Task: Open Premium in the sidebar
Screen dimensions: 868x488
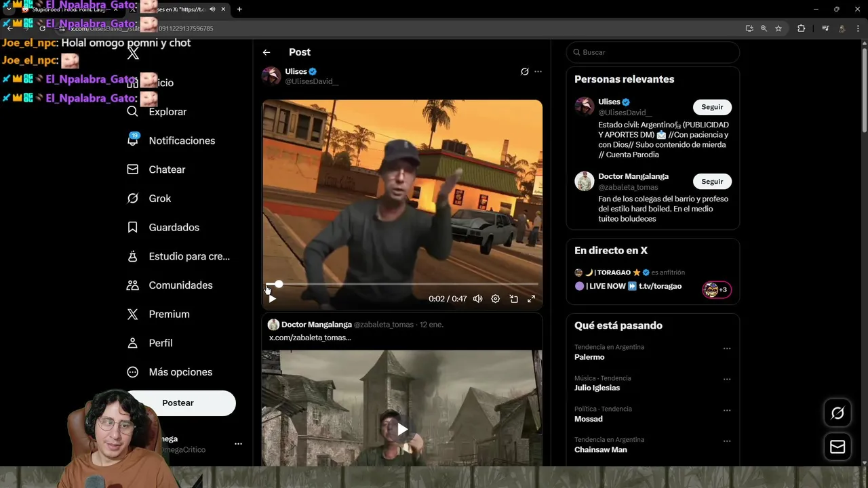Action: [x=158, y=314]
